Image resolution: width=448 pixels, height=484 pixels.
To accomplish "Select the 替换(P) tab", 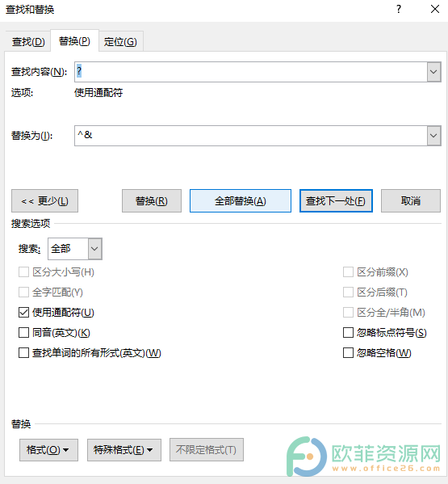I will pos(74,40).
